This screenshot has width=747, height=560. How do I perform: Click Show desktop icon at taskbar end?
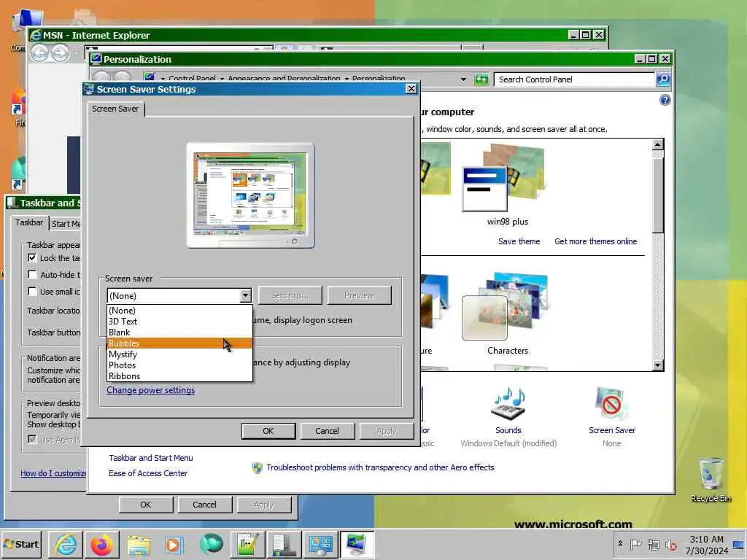(x=740, y=545)
